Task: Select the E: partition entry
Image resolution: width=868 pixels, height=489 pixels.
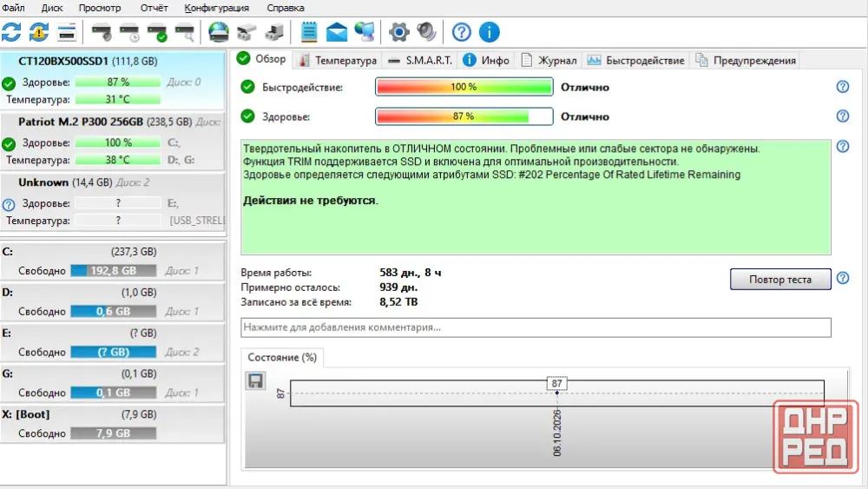Action: (112, 342)
